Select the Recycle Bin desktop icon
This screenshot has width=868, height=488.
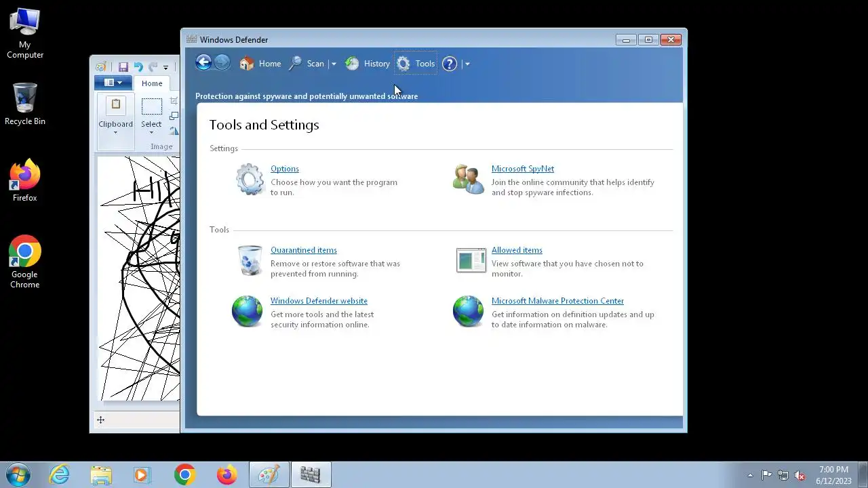click(x=25, y=104)
